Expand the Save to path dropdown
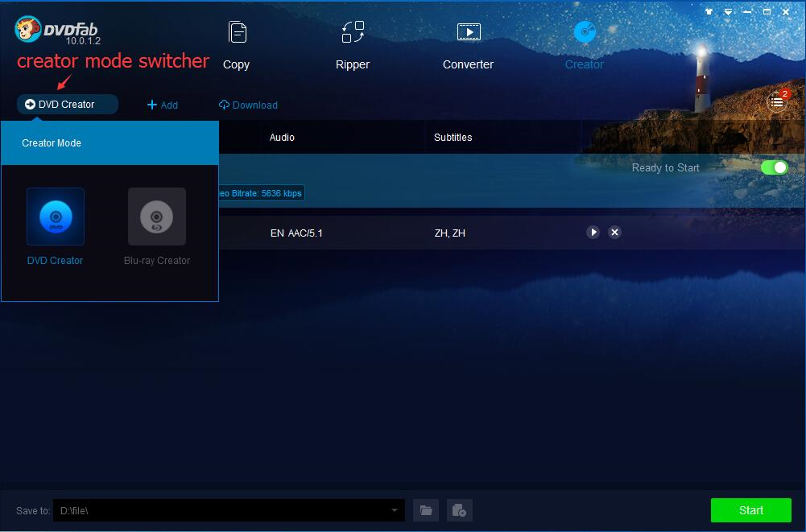This screenshot has height=532, width=806. [395, 510]
